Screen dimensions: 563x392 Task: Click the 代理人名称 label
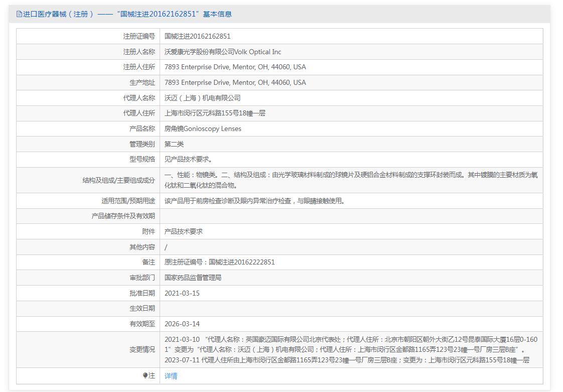[x=138, y=98]
